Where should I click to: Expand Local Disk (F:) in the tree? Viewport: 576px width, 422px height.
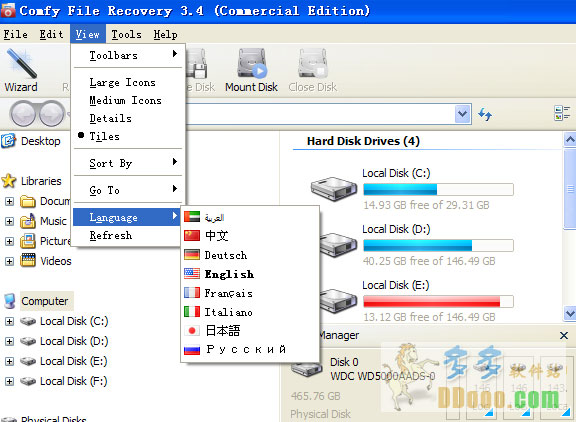pos(10,381)
